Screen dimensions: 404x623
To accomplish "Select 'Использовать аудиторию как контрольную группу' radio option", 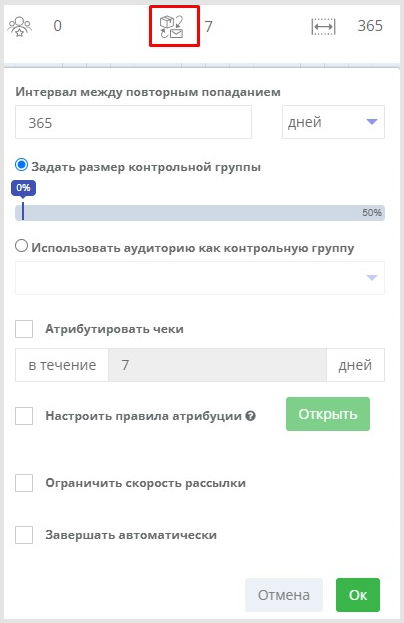I will (21, 246).
